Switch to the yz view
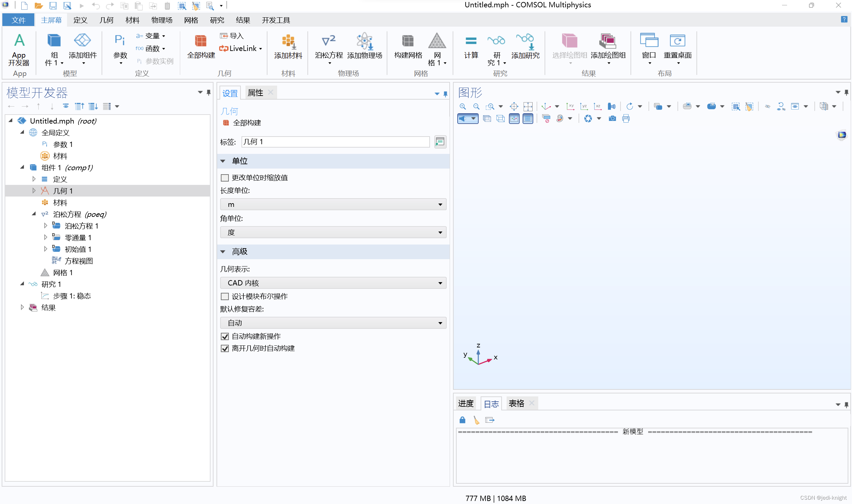 tap(584, 107)
